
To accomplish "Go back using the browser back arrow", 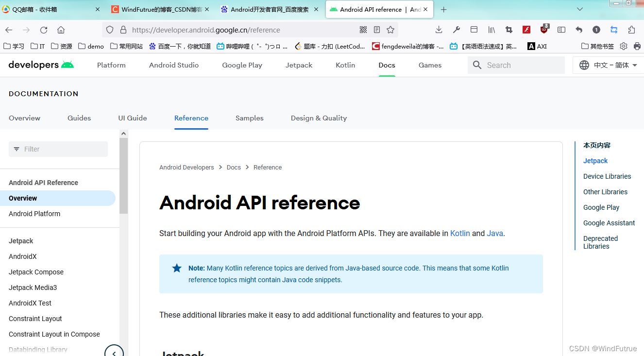I will [9, 30].
